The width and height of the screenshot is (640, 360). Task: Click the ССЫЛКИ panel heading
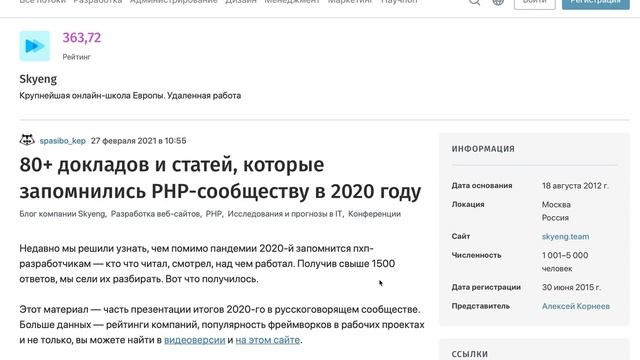470,354
